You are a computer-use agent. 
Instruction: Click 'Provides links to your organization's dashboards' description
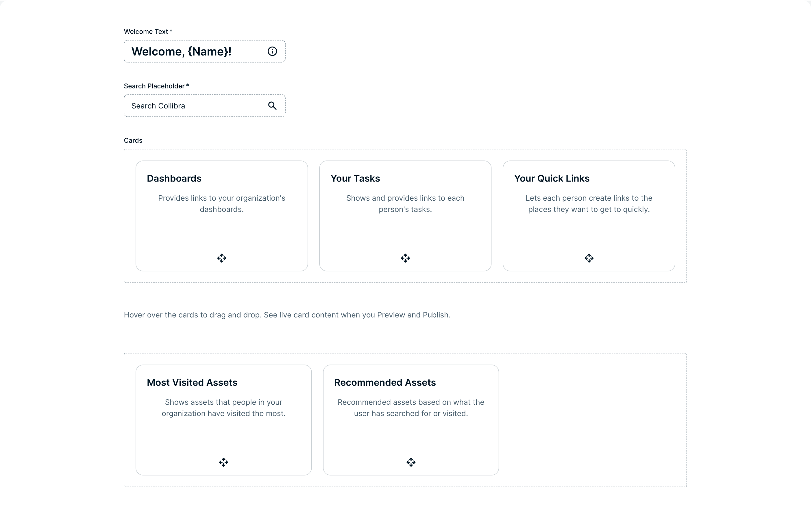tap(221, 204)
